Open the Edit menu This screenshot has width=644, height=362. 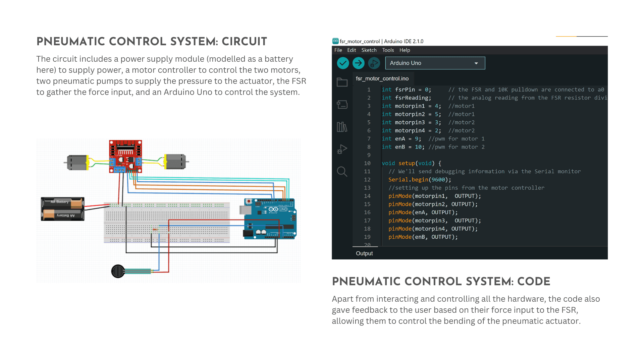pos(352,50)
